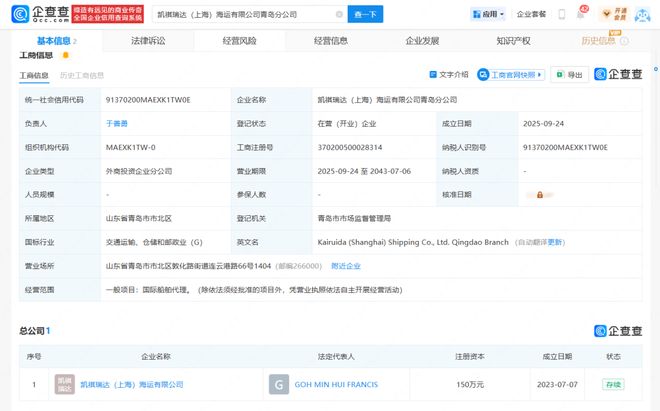Click the orange badge icon beside 工商信息 heading
The width and height of the screenshot is (660, 411).
(65, 55)
